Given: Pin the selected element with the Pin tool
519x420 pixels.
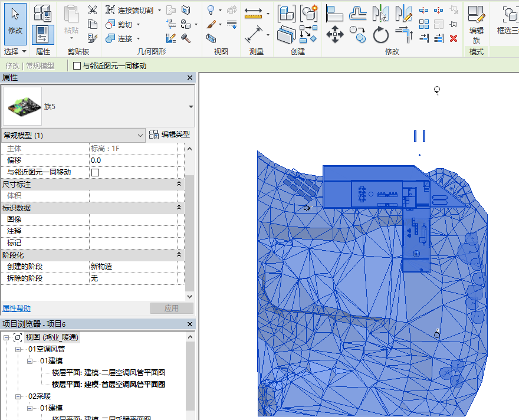Looking at the screenshot, I should tap(454, 24).
